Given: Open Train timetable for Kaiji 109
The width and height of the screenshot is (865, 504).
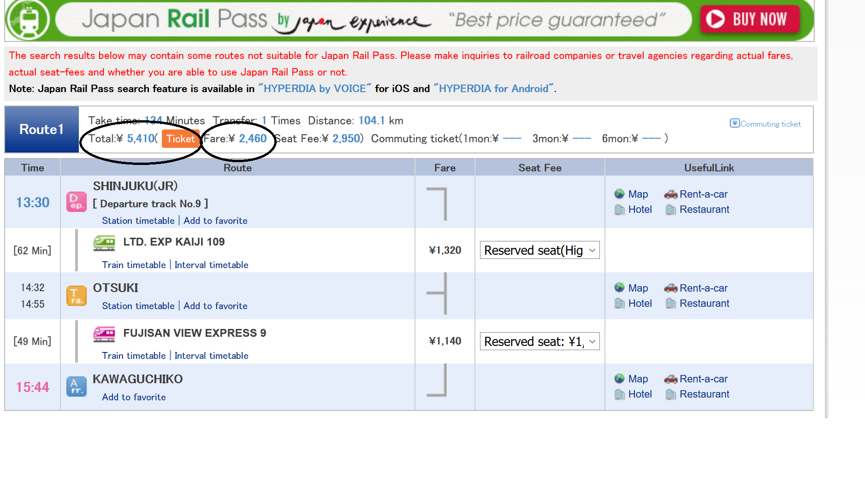Looking at the screenshot, I should click(x=134, y=265).
